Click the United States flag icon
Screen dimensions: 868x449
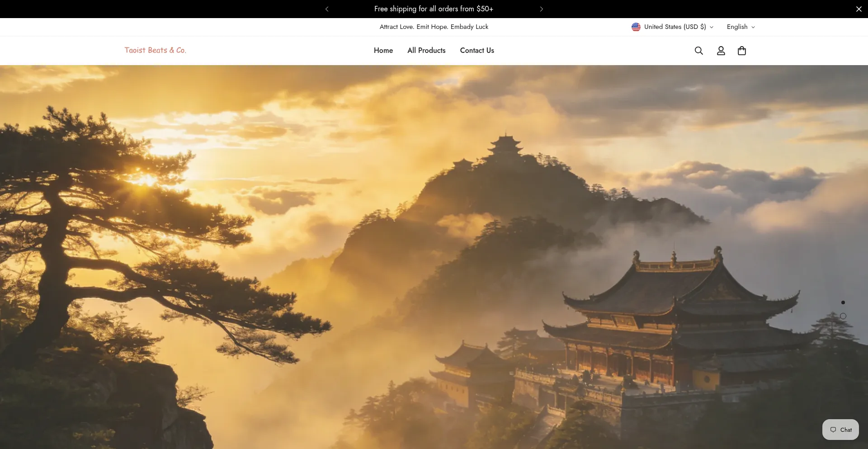click(636, 27)
